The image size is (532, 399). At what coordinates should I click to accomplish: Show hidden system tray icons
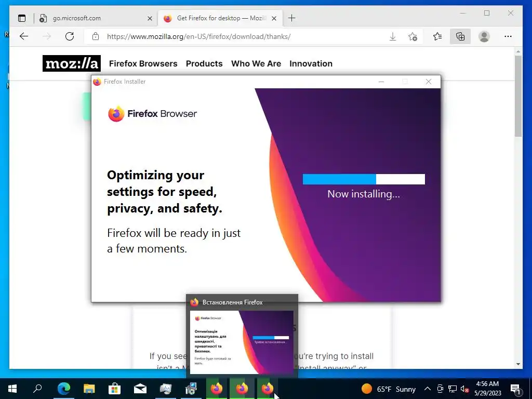point(428,389)
